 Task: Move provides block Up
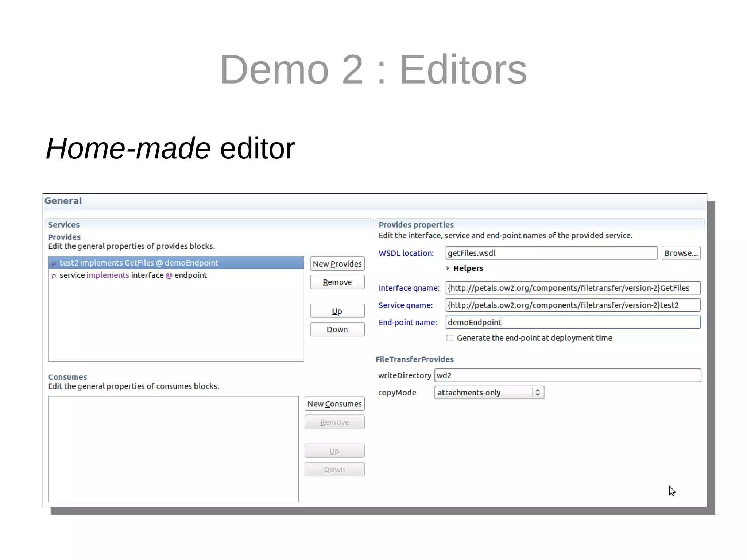337,311
